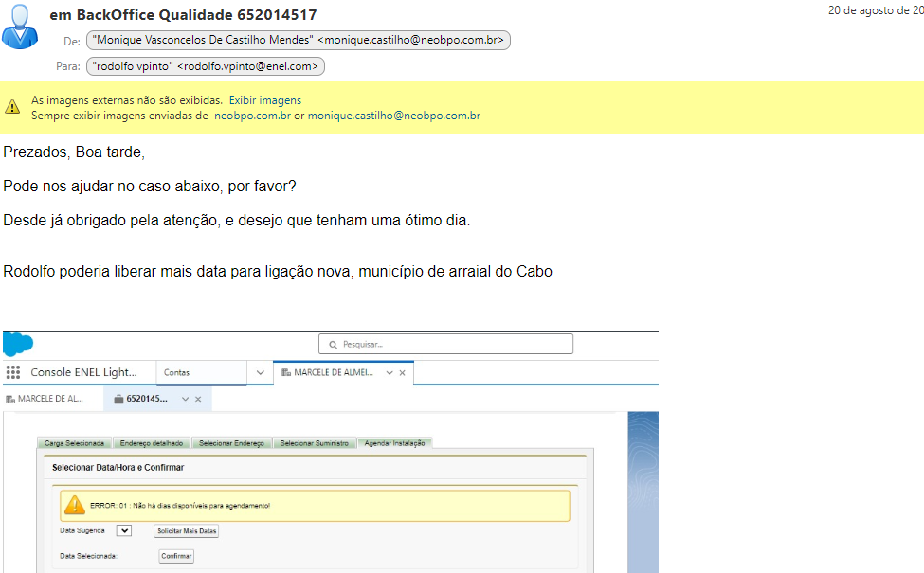The width and height of the screenshot is (924, 573).
Task: Click the ERROR 01 no available days message
Action: tap(180, 505)
